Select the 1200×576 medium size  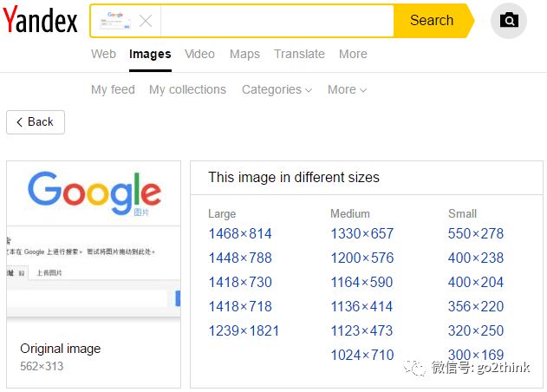coord(362,258)
